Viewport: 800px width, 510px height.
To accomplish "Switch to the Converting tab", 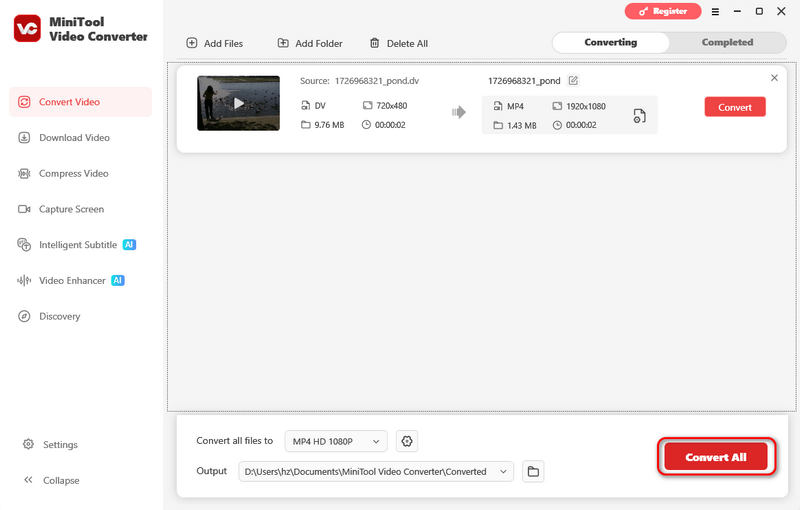I will (611, 42).
